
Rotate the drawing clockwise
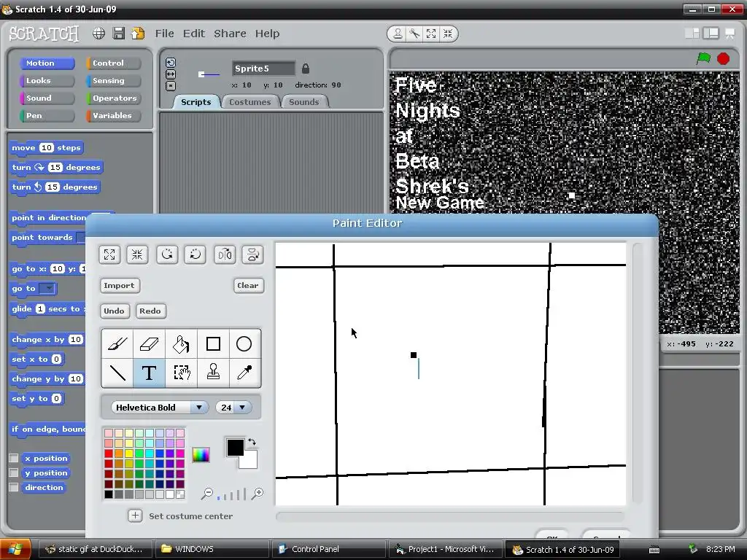[x=196, y=254]
